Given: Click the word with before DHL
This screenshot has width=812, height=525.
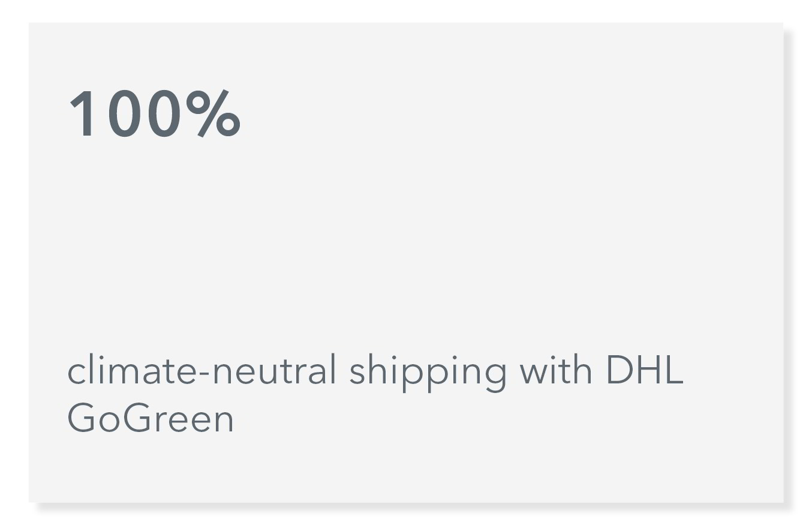Looking at the screenshot, I should coord(556,370).
